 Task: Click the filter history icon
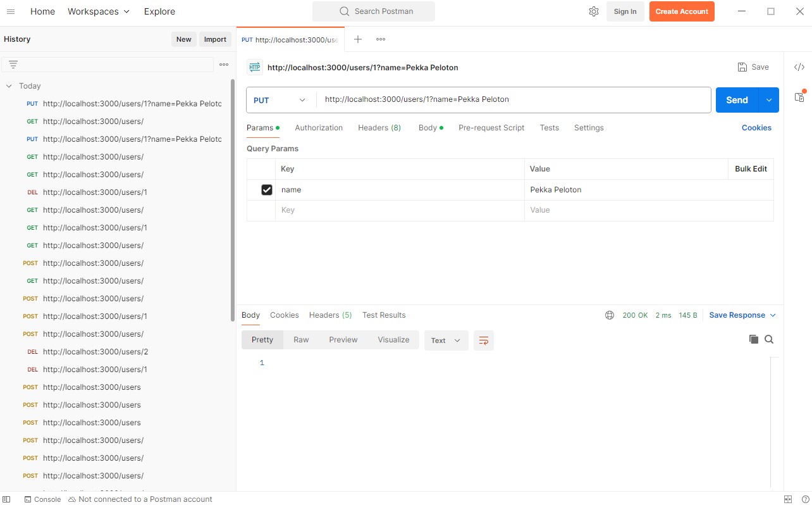point(13,65)
